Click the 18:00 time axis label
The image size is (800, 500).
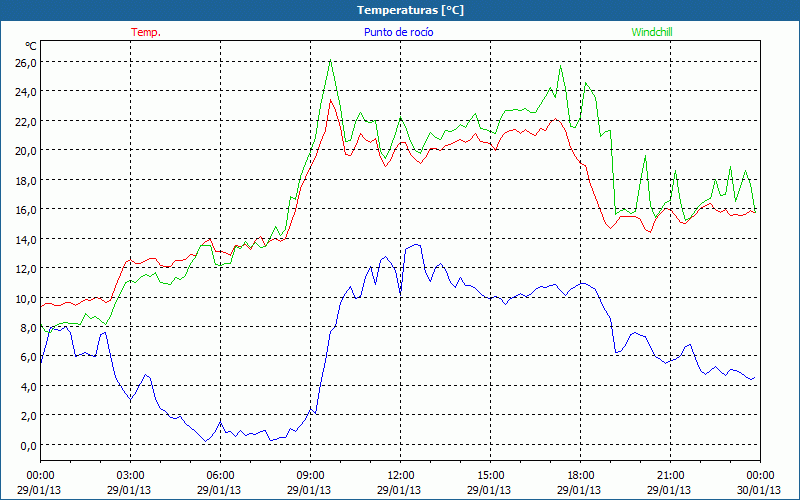point(581,476)
